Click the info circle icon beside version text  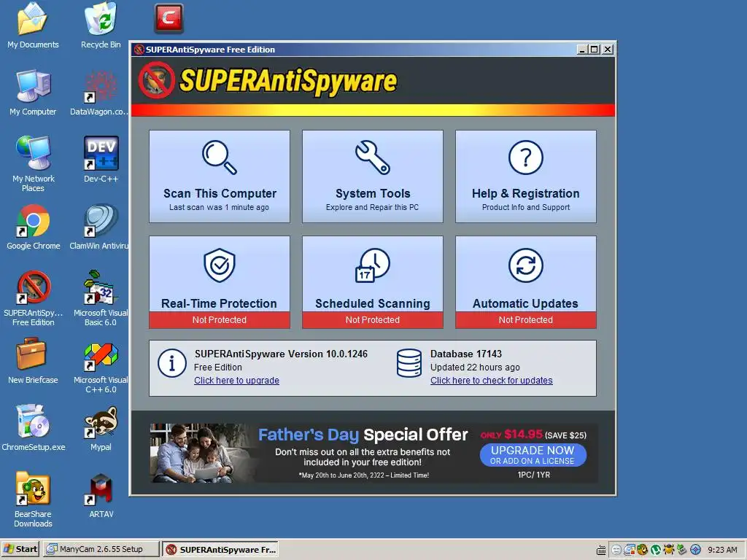(x=171, y=363)
